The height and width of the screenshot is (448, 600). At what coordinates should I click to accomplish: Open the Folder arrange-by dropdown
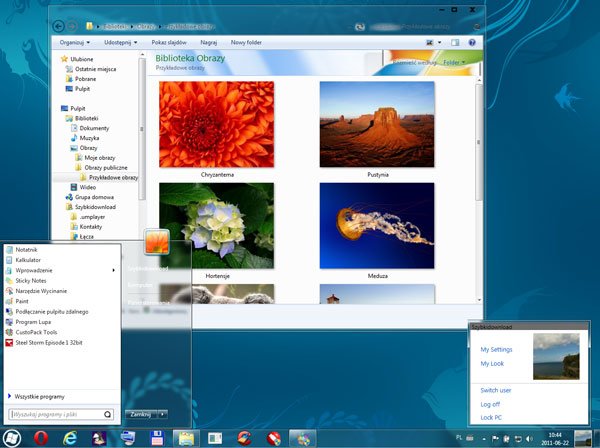[454, 62]
